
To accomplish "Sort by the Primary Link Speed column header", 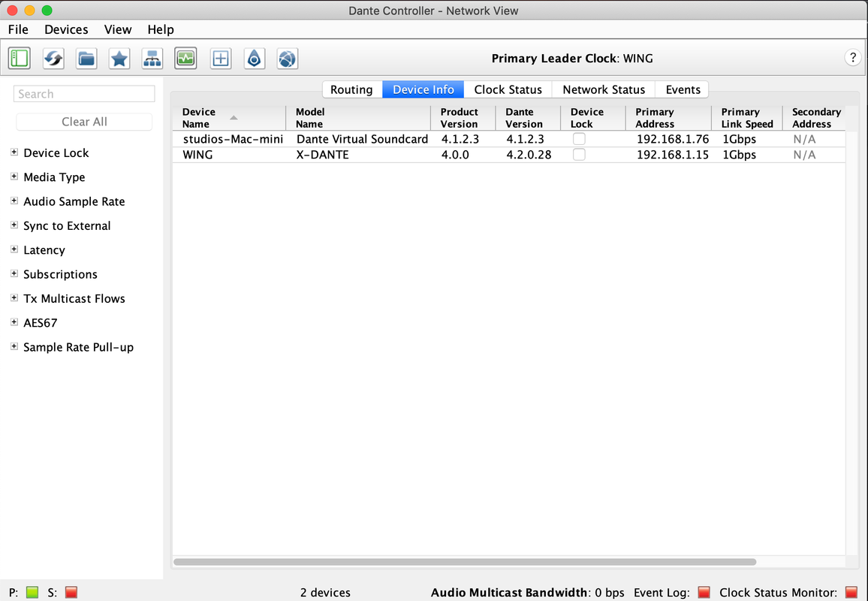I will click(x=747, y=117).
